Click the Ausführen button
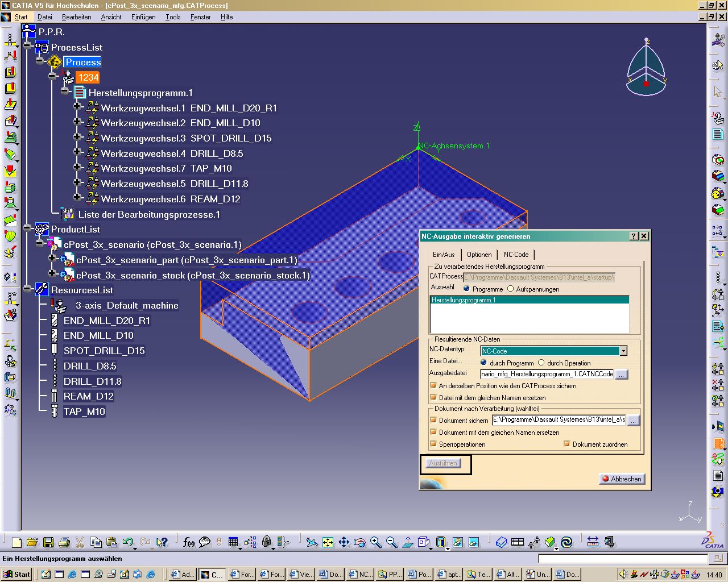This screenshot has height=582, width=728. tap(443, 463)
